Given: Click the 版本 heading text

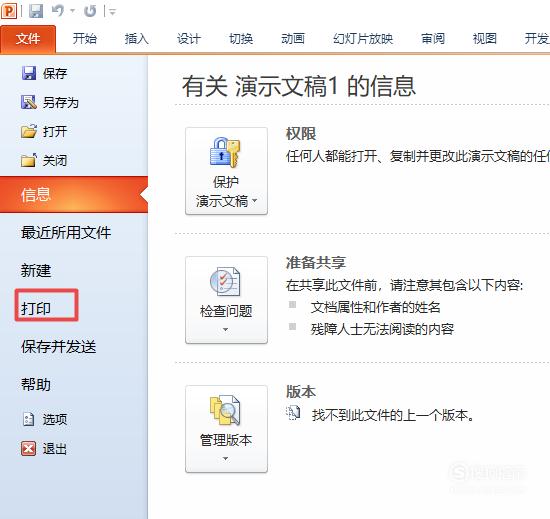Looking at the screenshot, I should point(301,392).
